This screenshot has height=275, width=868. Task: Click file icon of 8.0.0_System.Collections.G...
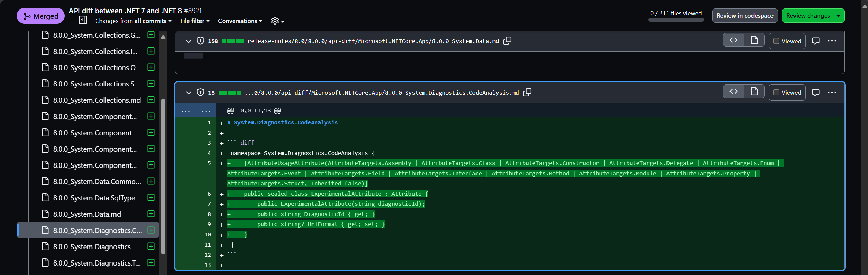(x=45, y=35)
